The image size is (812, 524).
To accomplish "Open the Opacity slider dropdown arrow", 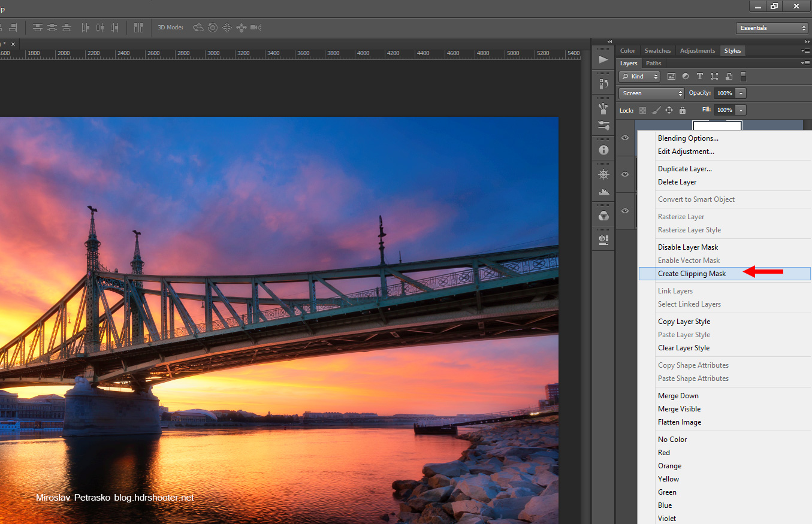I will click(x=741, y=93).
